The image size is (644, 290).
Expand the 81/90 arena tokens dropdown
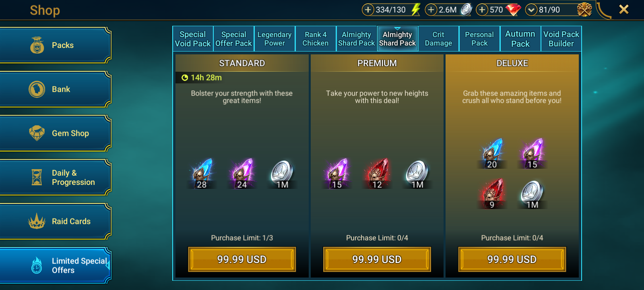point(531,10)
